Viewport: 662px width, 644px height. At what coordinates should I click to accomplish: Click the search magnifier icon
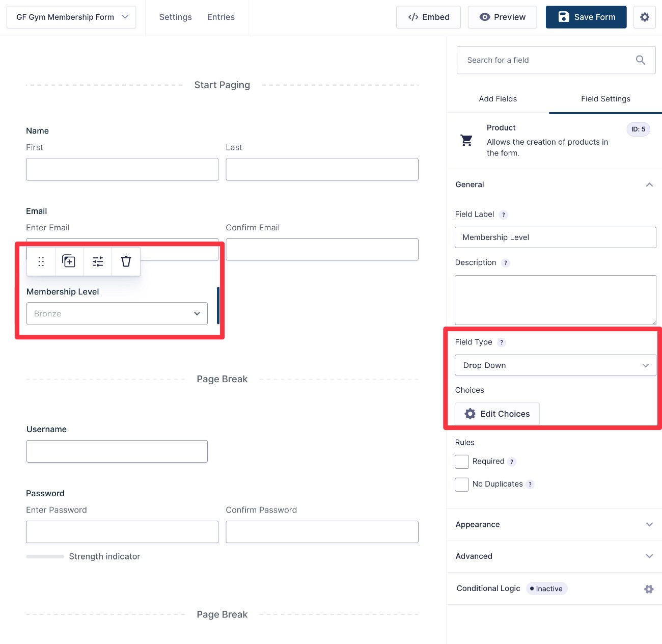640,60
